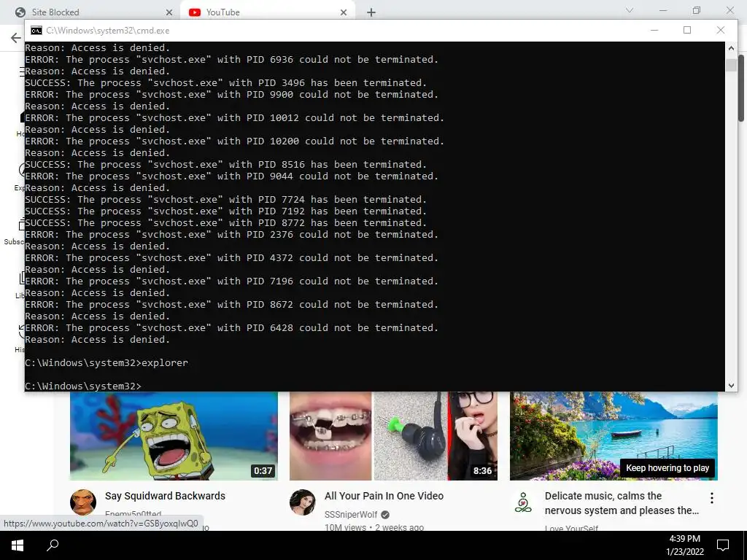
Task: Close the cmd.exe window
Action: 720,30
